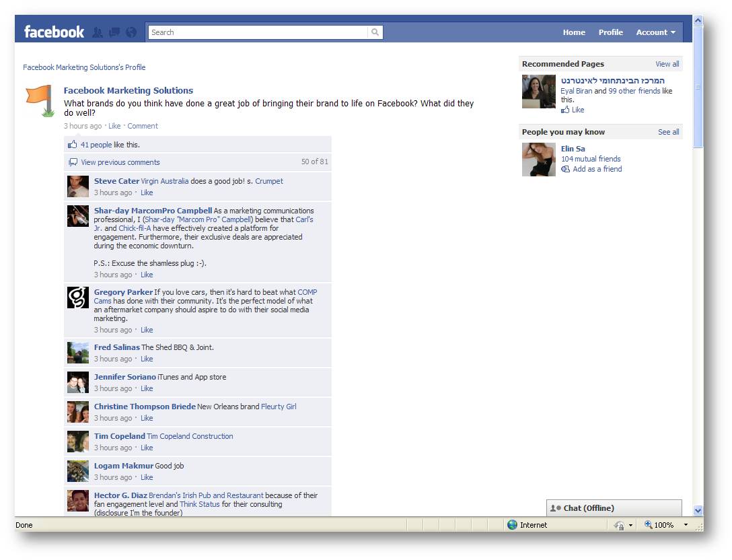Open Christine Thompson Briede's name link

(x=145, y=407)
